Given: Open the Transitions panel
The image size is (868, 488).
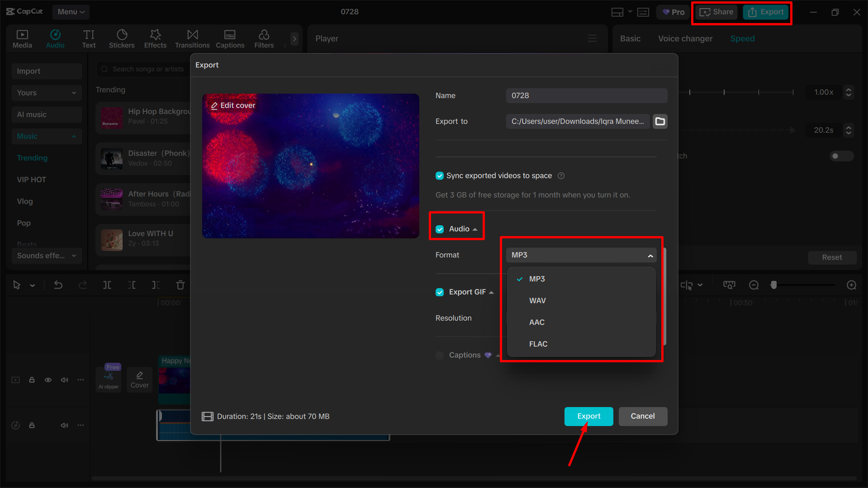Looking at the screenshot, I should (x=192, y=38).
